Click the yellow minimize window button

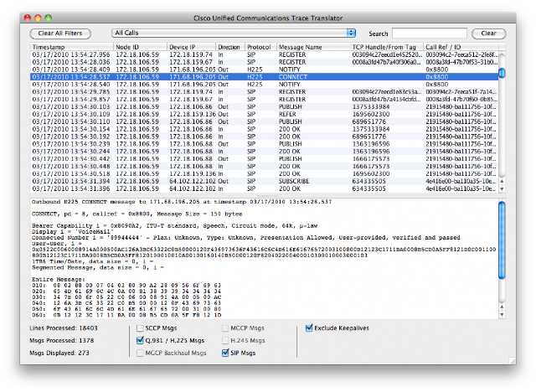click(38, 18)
